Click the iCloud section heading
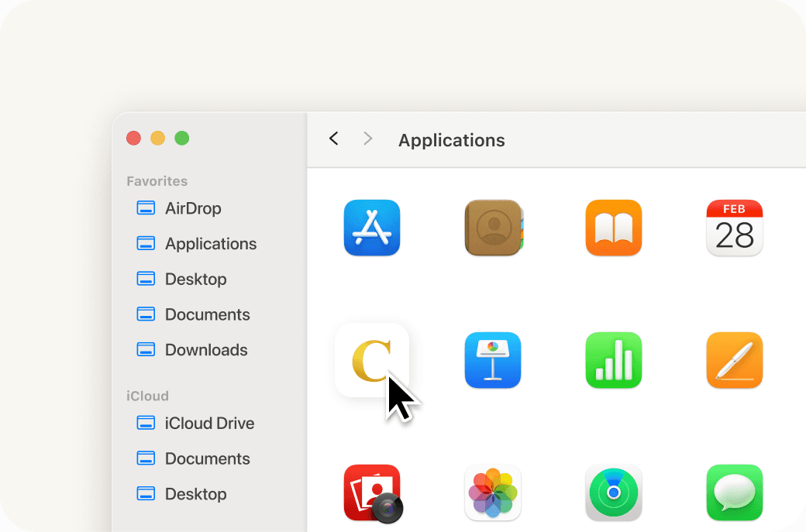Image resolution: width=806 pixels, height=532 pixels. tap(147, 396)
